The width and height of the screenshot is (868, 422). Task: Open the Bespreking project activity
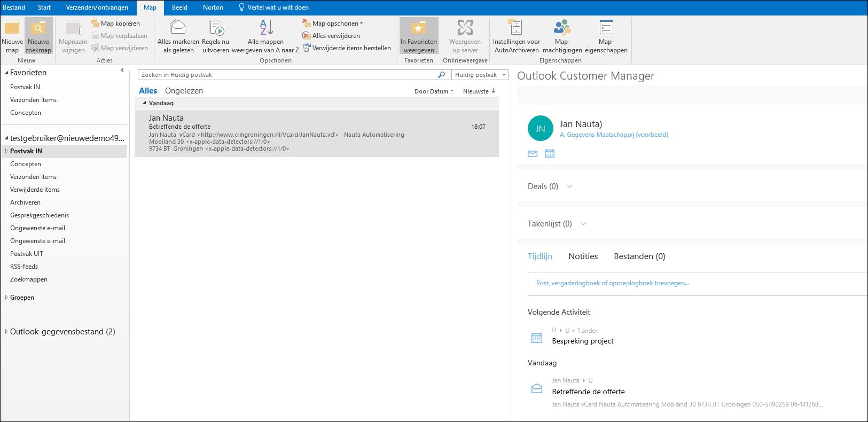point(583,341)
